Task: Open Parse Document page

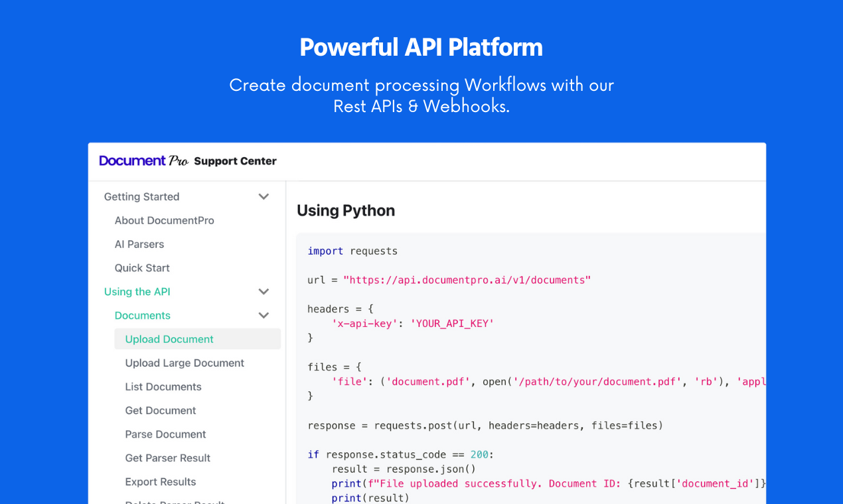Action: (165, 434)
